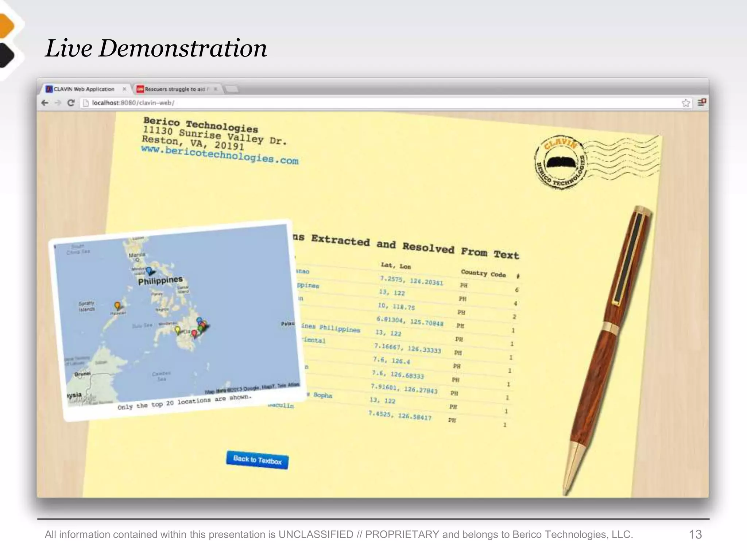Click the Berico Technologies address heading

[x=201, y=125]
